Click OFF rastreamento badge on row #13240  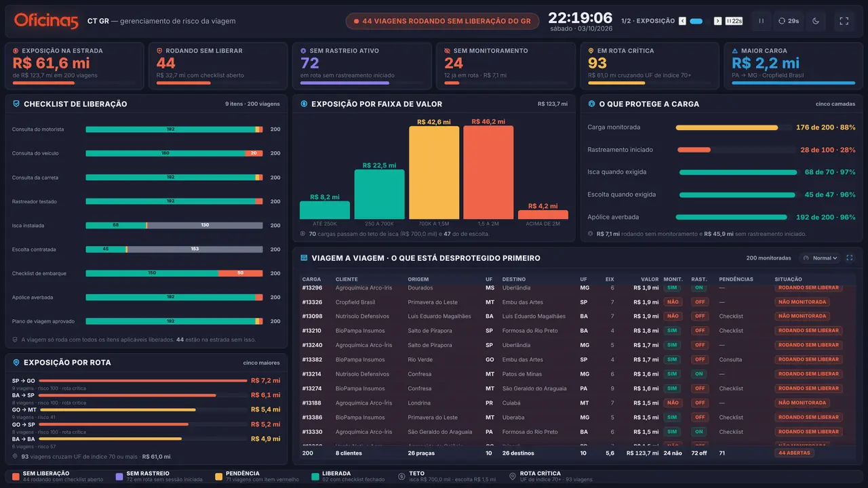pos(699,345)
